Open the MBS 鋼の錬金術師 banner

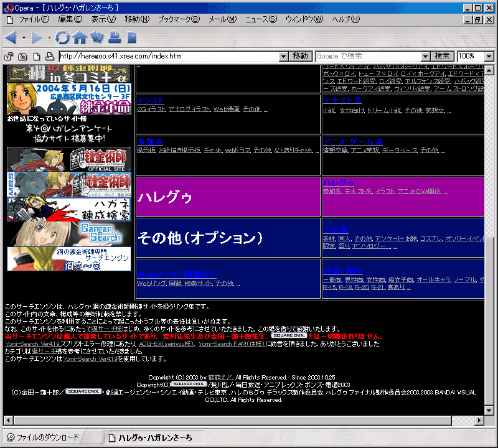(x=69, y=184)
